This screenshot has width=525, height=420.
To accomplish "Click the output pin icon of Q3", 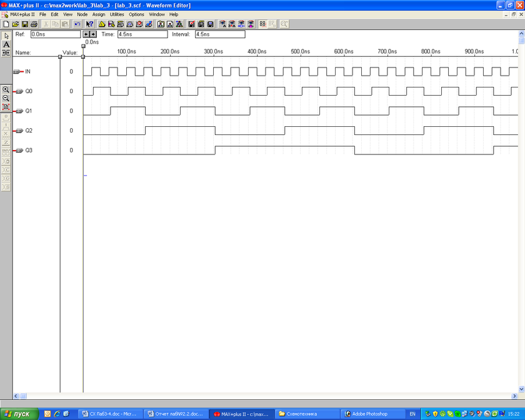I will [x=18, y=151].
